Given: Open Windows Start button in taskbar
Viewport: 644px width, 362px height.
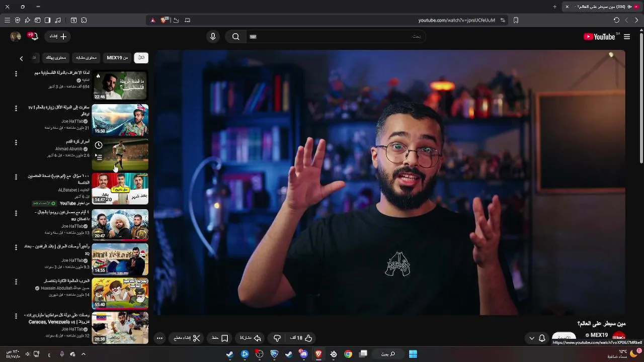Looking at the screenshot, I should 413,354.
